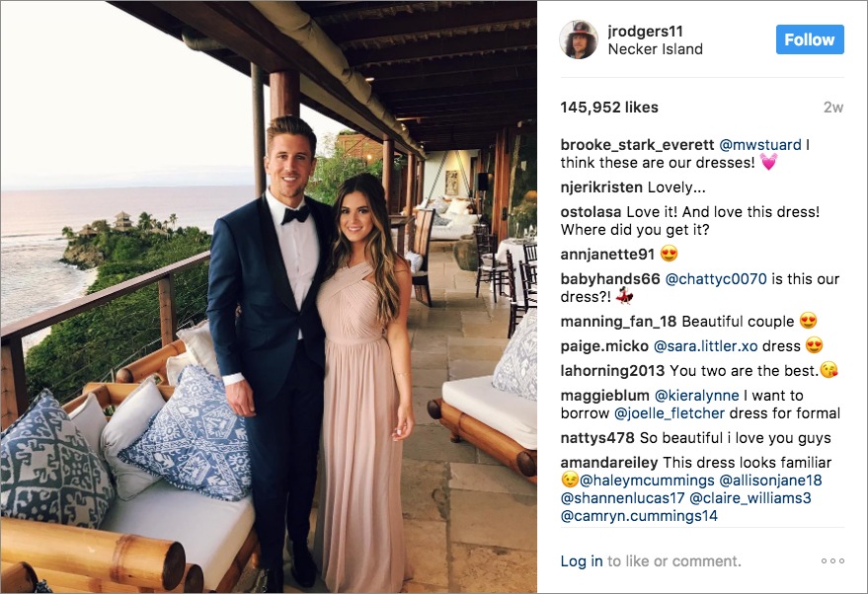This screenshot has width=868, height=594.
Task: Click Log in to like or comment
Action: pos(582,561)
